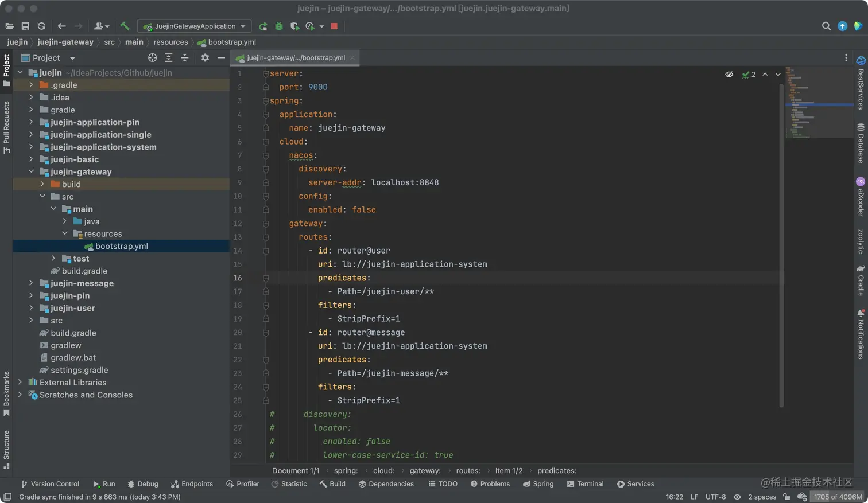Click the 16:22 caret position indicator
868x503 pixels.
pos(675,497)
